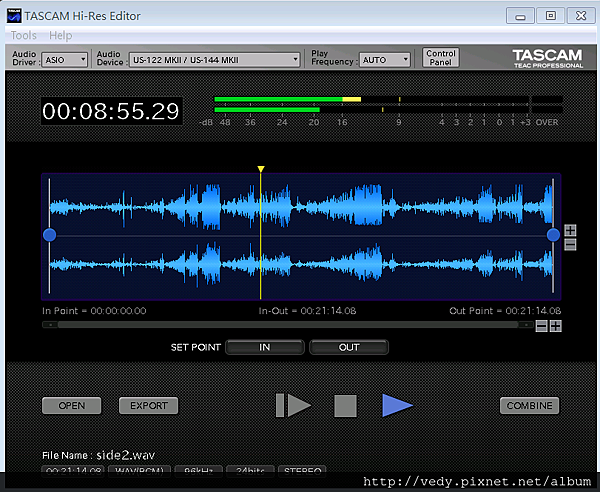Zoom out timeline with minus icon

click(541, 326)
